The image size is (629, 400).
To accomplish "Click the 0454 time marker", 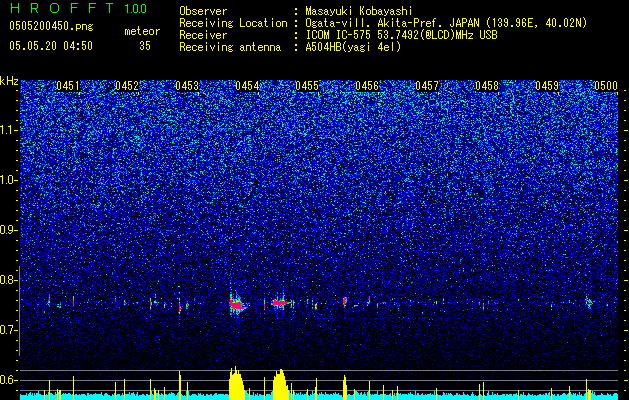I will [x=247, y=86].
